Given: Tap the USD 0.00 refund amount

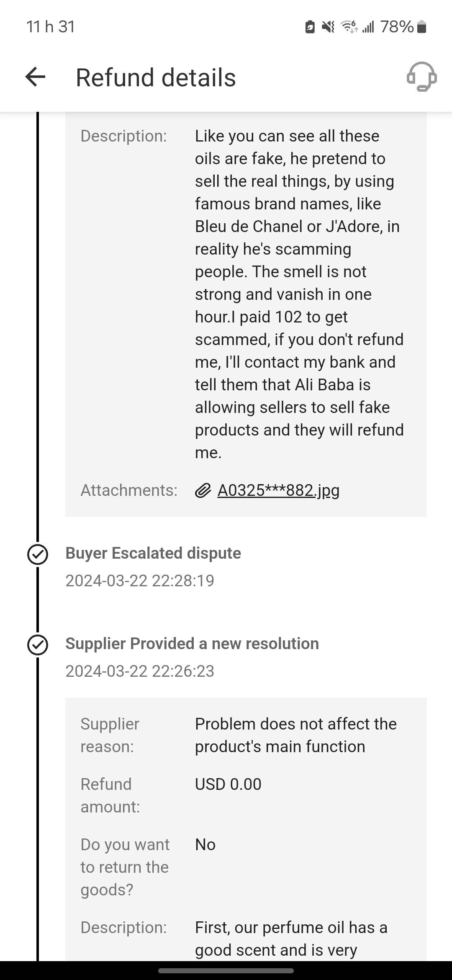Looking at the screenshot, I should coord(228,784).
